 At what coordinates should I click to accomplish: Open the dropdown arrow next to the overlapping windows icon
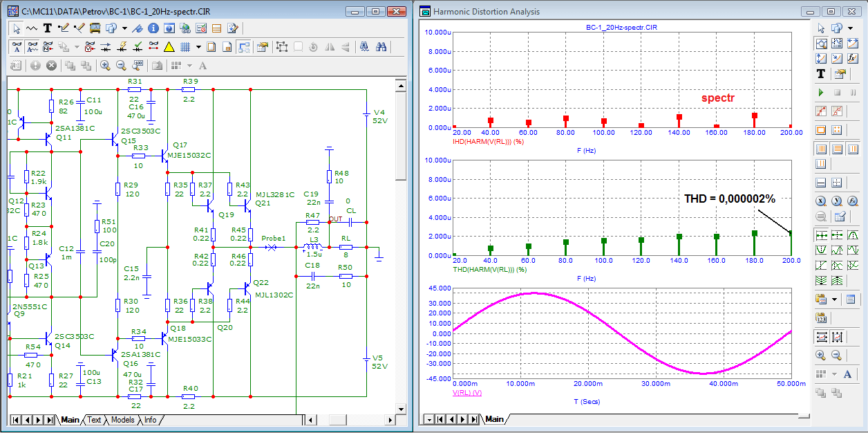coord(124,28)
